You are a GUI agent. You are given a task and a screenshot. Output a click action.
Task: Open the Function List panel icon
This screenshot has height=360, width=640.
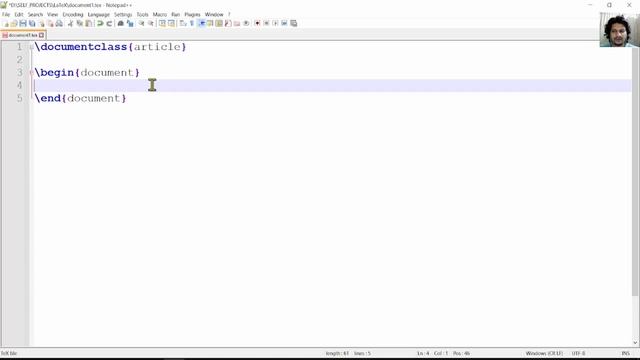pyautogui.click(x=228, y=23)
